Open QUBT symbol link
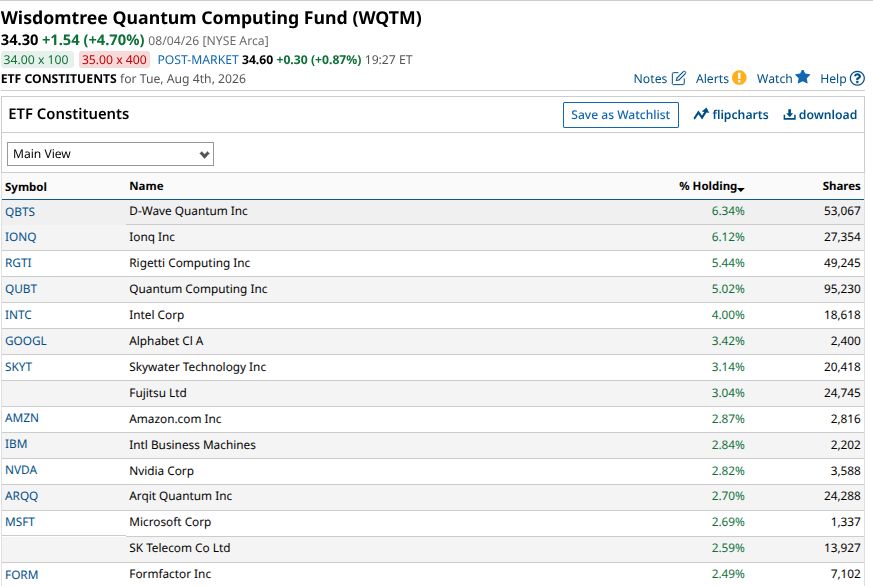Image resolution: width=873 pixels, height=586 pixels. pyautogui.click(x=21, y=289)
